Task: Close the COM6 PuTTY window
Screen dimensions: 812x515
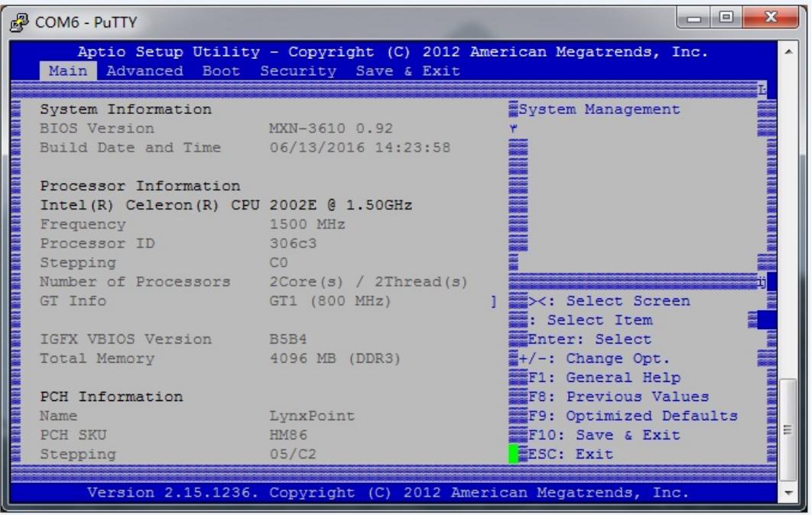Action: click(770, 18)
